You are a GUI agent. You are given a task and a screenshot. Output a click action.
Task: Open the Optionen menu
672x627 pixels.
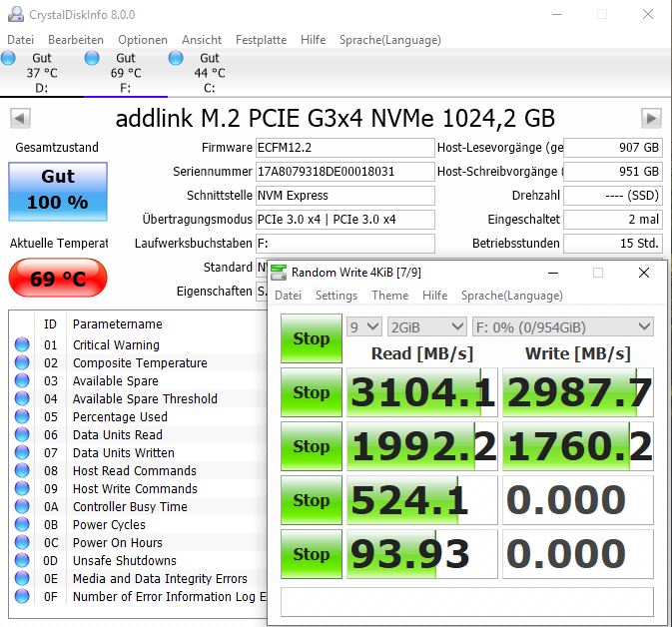(143, 40)
